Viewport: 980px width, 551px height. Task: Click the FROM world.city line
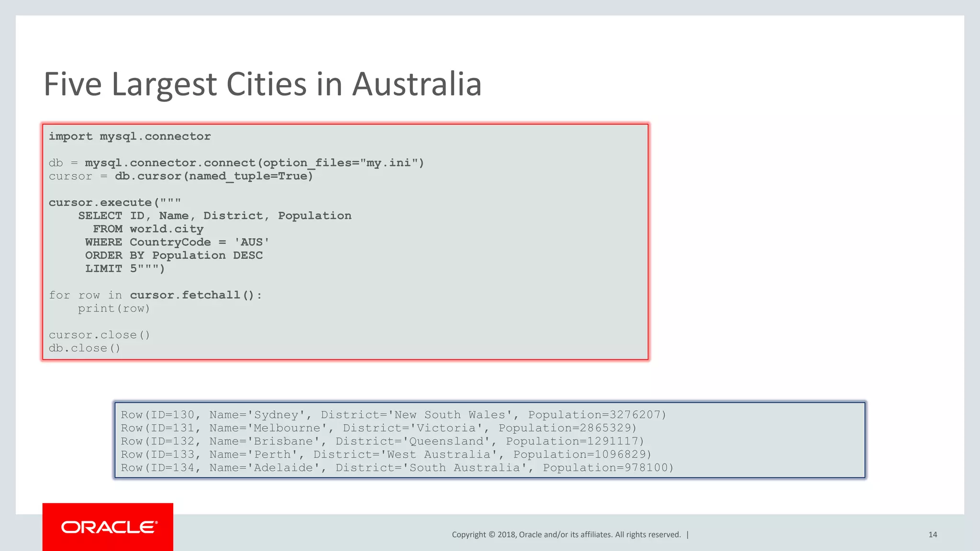[148, 229]
